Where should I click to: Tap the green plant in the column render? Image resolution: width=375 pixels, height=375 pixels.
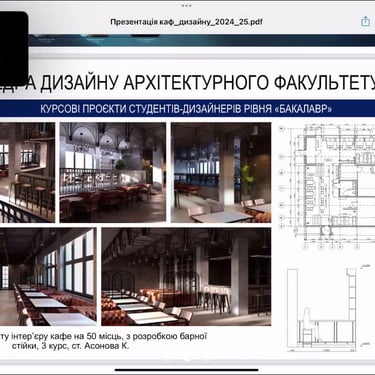tap(247, 180)
